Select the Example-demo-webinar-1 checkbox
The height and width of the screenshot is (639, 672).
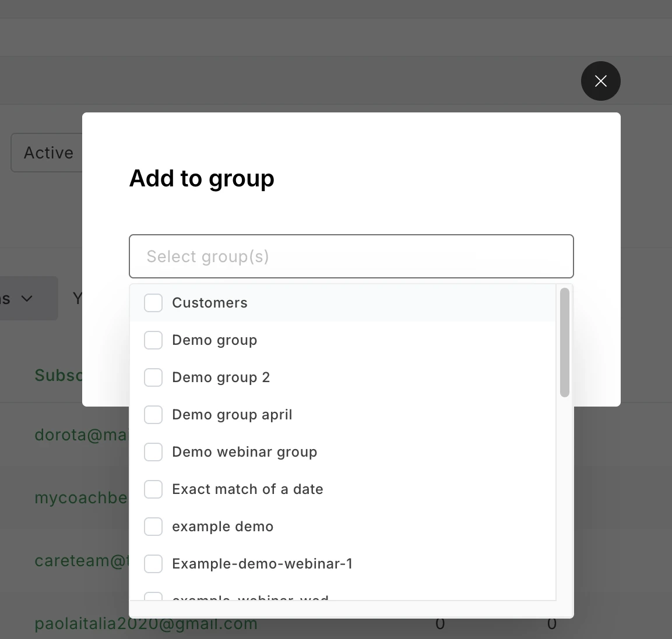pyautogui.click(x=153, y=564)
